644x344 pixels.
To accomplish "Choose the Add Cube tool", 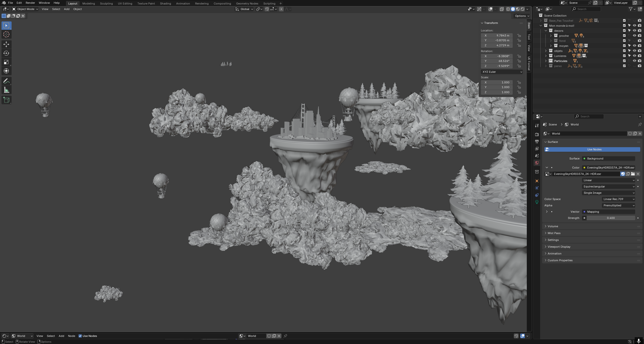I will [x=6, y=100].
